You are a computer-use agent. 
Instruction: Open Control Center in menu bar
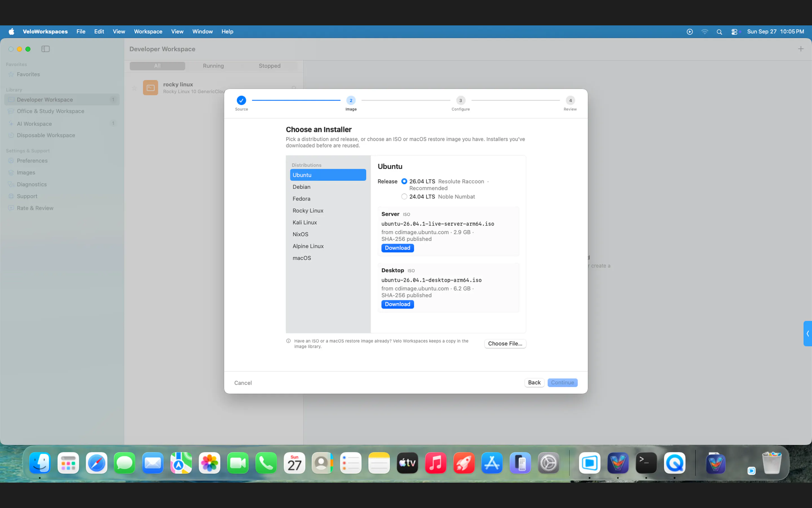734,32
